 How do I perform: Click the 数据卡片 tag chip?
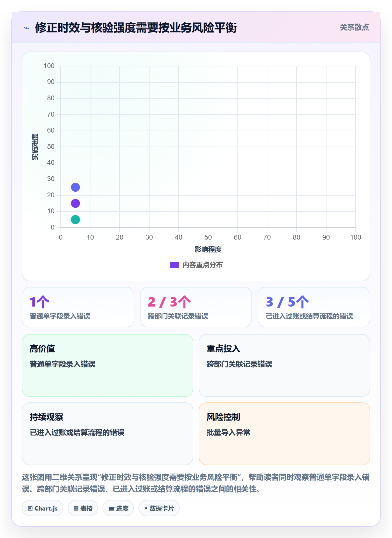tap(159, 508)
